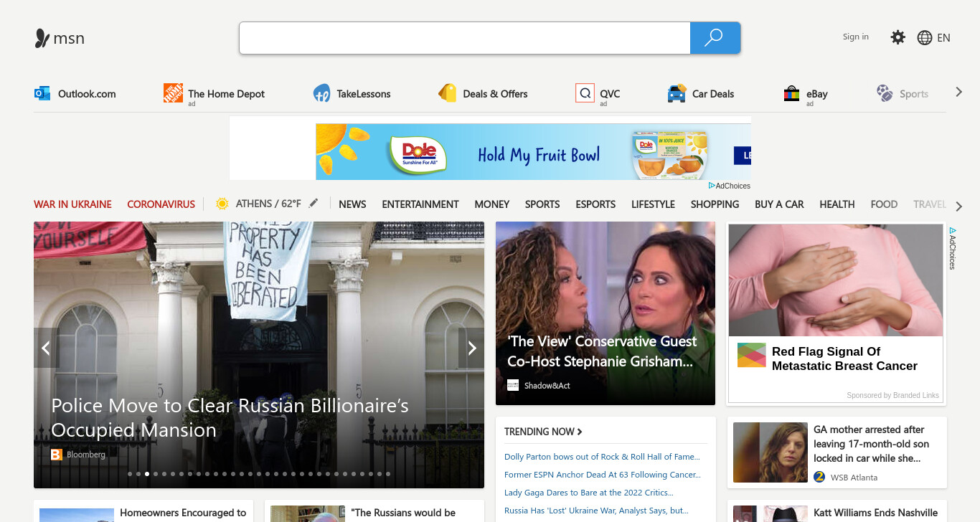Go to the ESPORTS category
Image resolution: width=980 pixels, height=522 pixels.
point(595,204)
